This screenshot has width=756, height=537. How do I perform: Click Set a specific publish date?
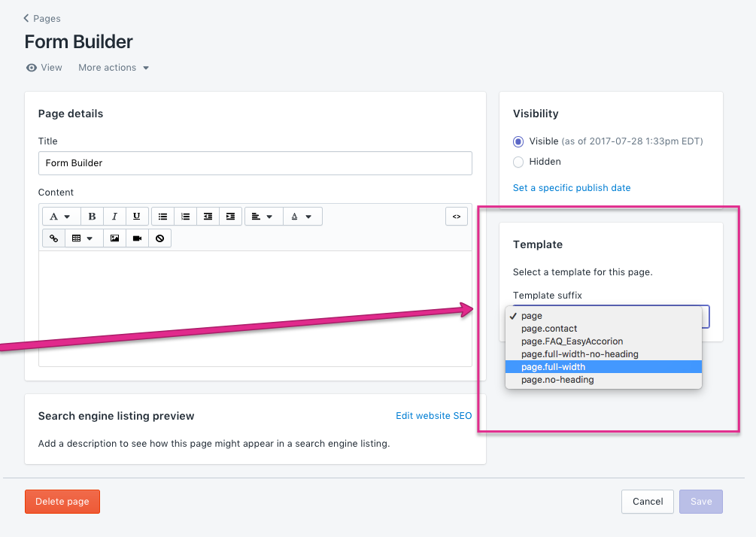tap(572, 188)
